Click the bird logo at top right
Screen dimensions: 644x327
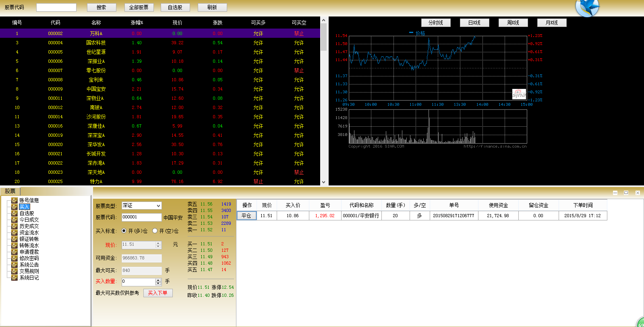tap(587, 8)
